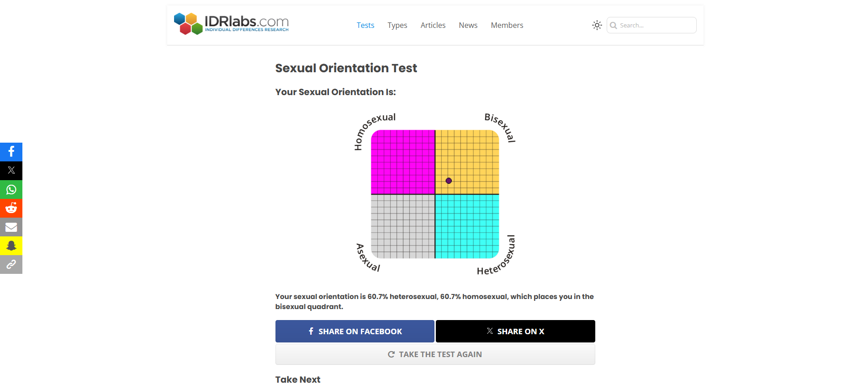The width and height of the screenshot is (868, 390).
Task: Click the purple result dot on chart
Action: click(x=449, y=181)
